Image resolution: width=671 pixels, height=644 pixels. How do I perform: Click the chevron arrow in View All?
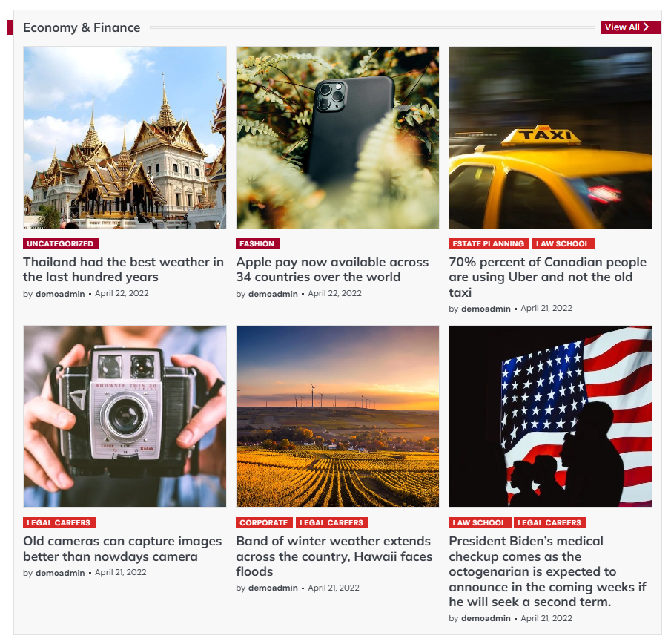coord(647,27)
